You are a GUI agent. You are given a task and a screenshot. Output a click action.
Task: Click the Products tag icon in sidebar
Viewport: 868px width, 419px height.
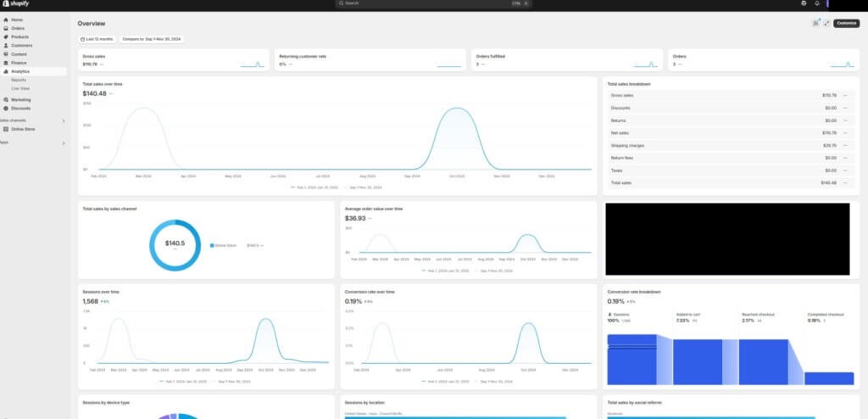pos(5,37)
